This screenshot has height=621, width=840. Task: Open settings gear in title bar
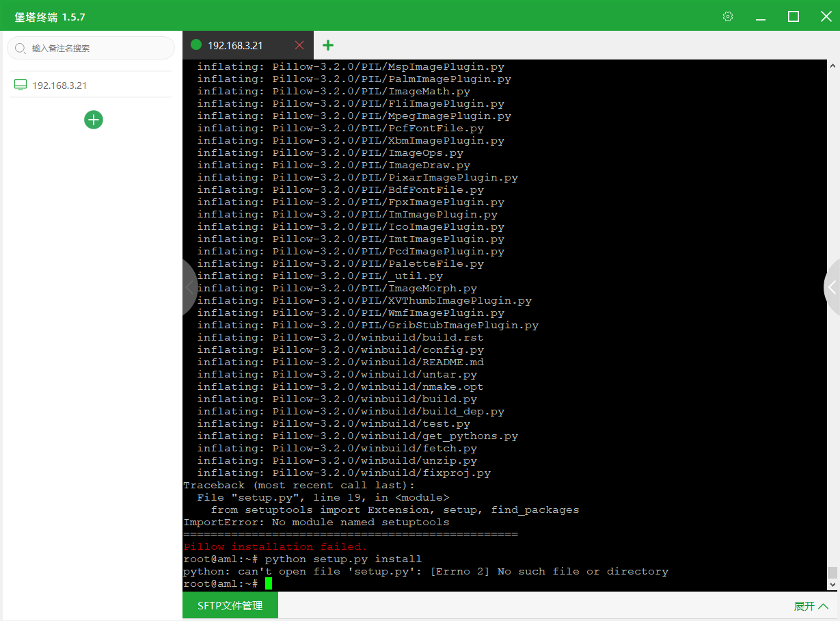(728, 16)
